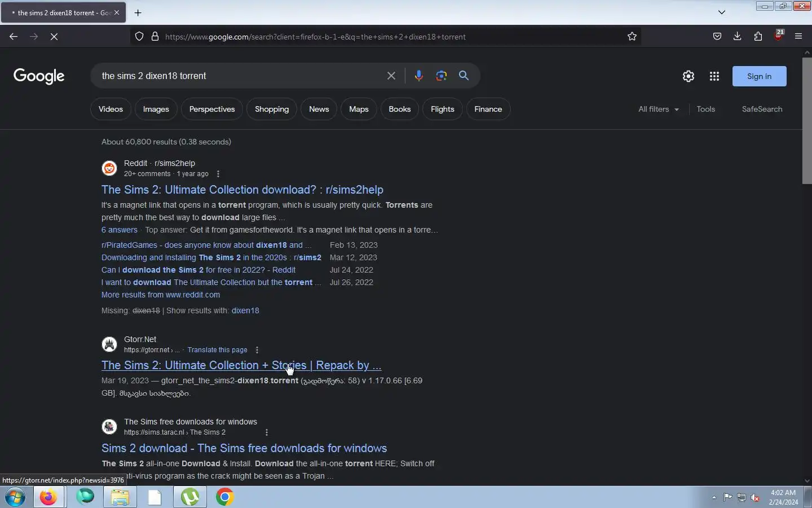812x508 pixels.
Task: Open Firefox hamburger application menu
Action: pyautogui.click(x=798, y=37)
